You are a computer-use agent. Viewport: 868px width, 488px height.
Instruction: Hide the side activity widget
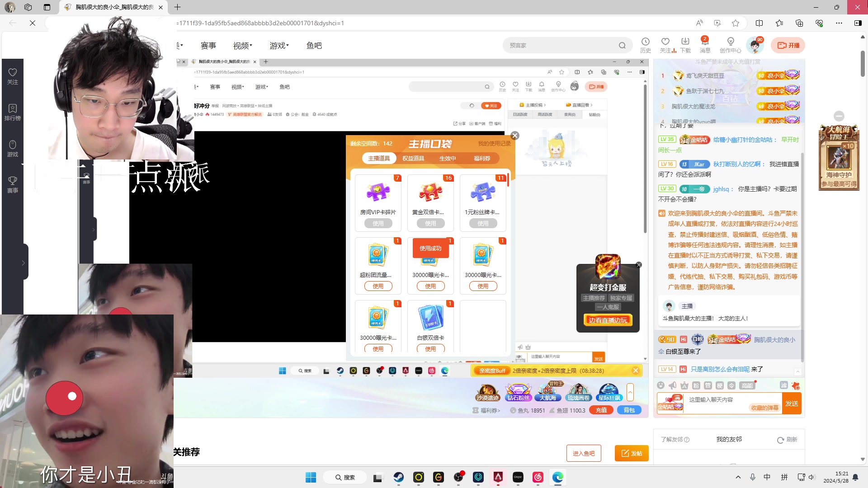(x=839, y=116)
